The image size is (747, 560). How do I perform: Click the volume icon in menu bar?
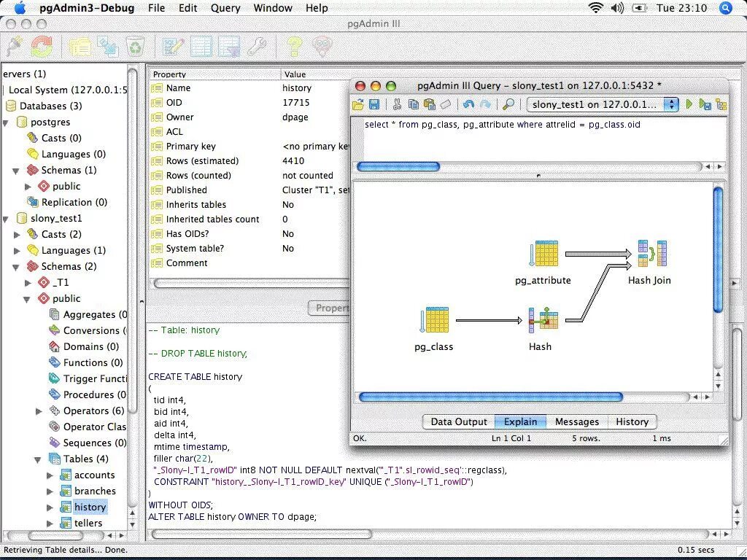click(x=617, y=8)
